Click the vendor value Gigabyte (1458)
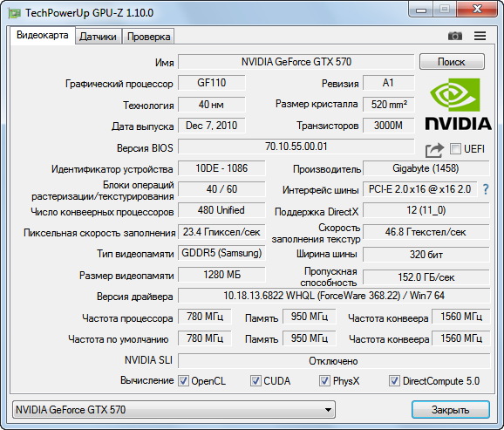Viewport: 504px width, 430px height. point(426,167)
